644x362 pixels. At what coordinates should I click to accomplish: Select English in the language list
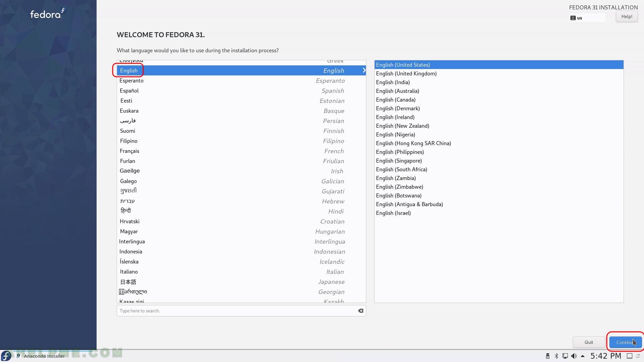241,70
